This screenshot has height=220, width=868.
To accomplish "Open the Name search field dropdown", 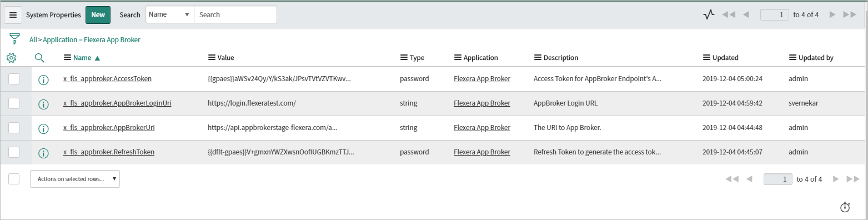I will (170, 14).
